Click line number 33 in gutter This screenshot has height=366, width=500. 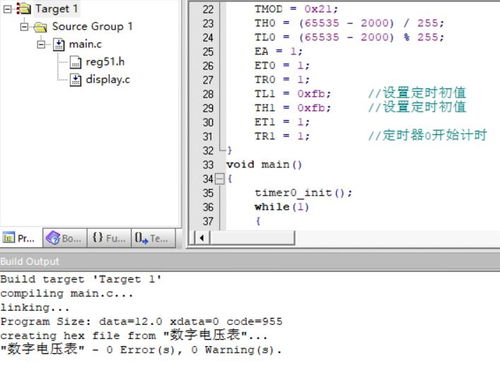(x=208, y=165)
